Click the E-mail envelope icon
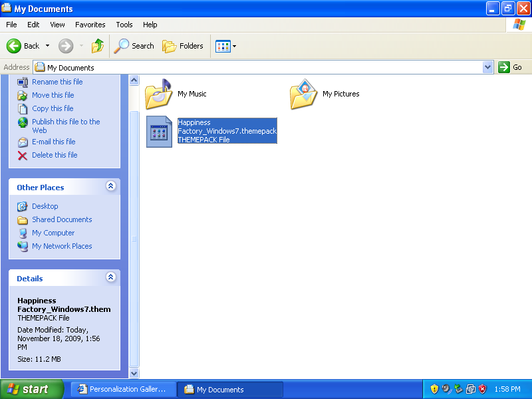The width and height of the screenshot is (532, 399). [x=23, y=142]
